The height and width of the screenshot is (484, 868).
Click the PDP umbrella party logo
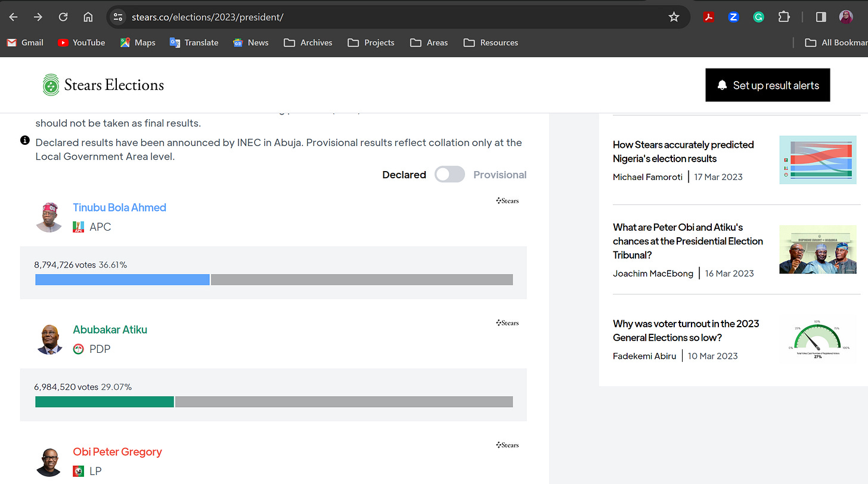(78, 349)
